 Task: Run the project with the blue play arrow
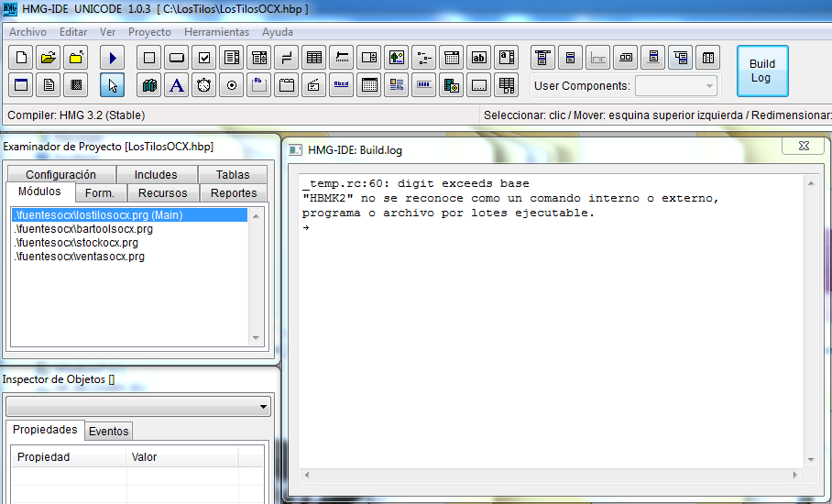[113, 58]
